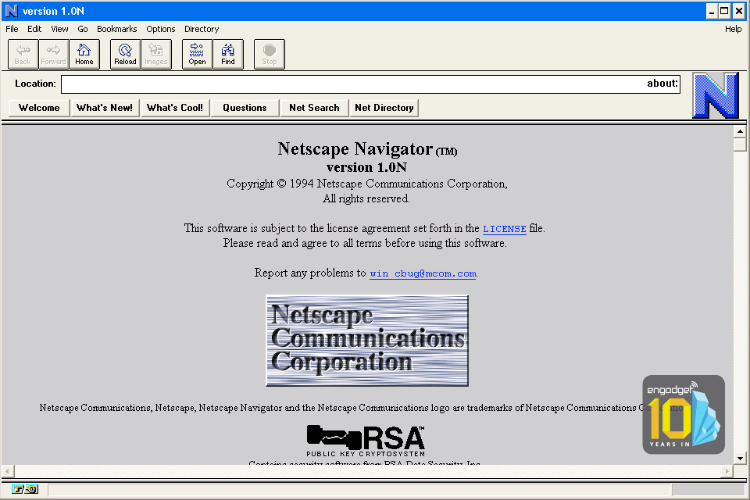750x500 pixels.
Task: Open the Options menu
Action: tap(161, 29)
